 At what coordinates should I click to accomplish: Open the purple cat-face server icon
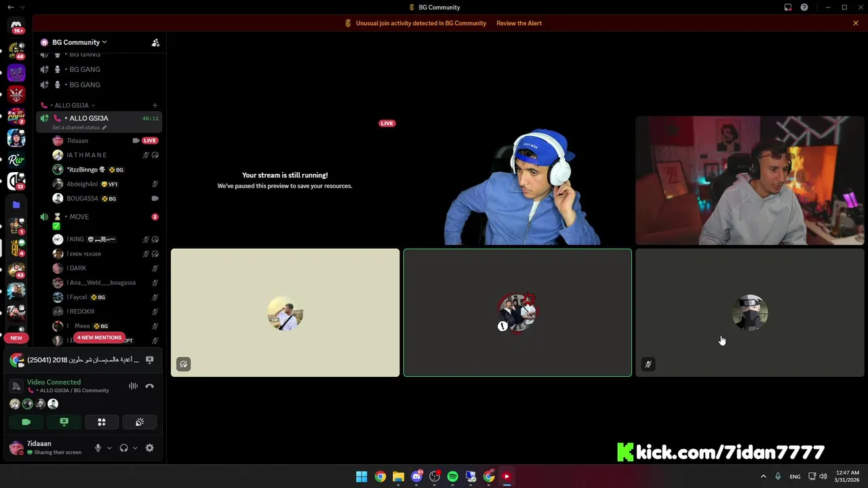click(x=16, y=73)
